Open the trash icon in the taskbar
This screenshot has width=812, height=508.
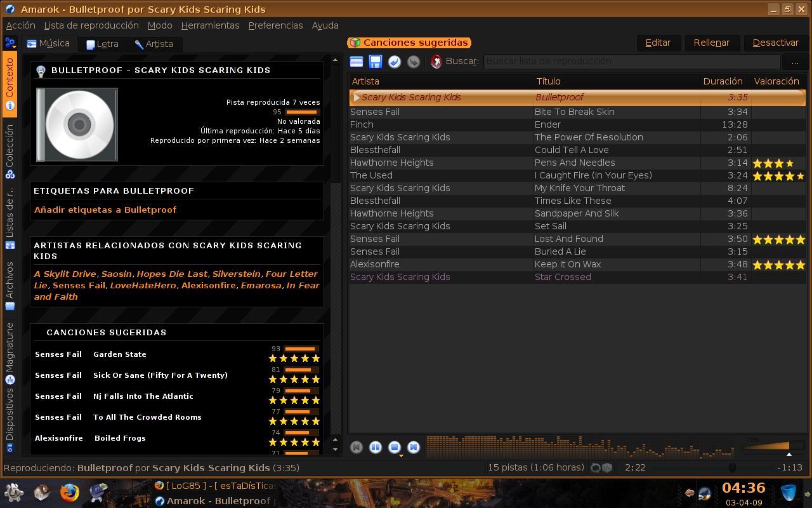tap(789, 493)
